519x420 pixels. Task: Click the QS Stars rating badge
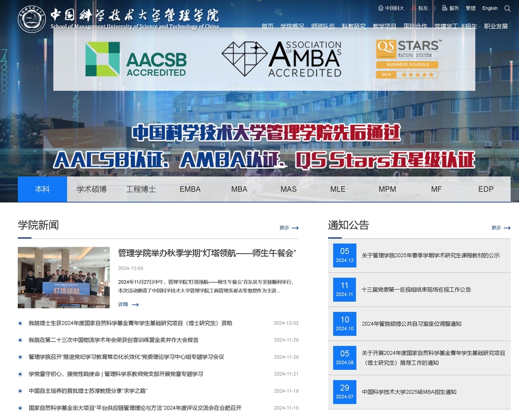[x=408, y=59]
